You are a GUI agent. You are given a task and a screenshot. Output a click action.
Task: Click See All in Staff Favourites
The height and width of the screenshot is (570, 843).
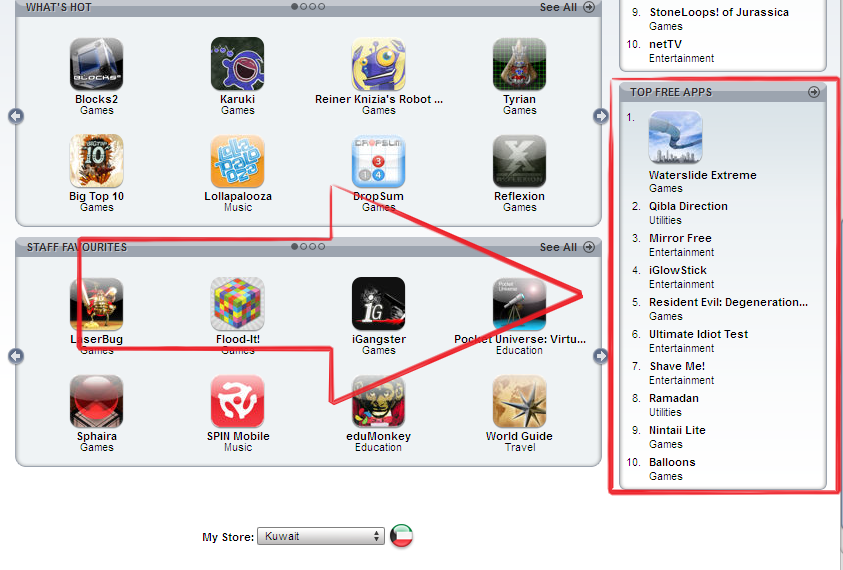[558, 247]
